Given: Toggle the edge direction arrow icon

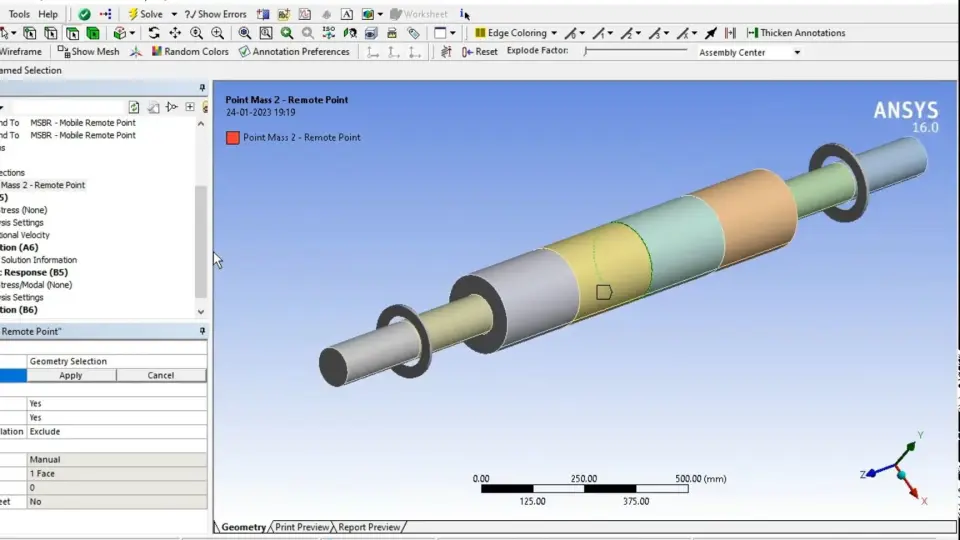Looking at the screenshot, I should point(710,33).
